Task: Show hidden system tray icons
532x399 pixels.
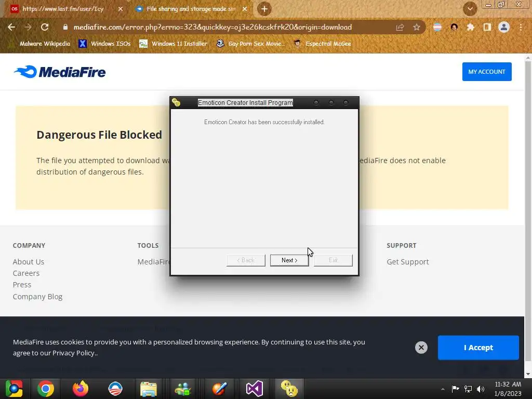Action: coord(443,389)
